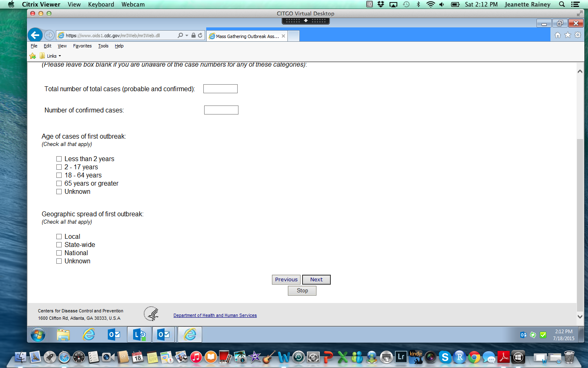
Task: Open Adobe Acrobat in the dock
Action: pos(503,357)
